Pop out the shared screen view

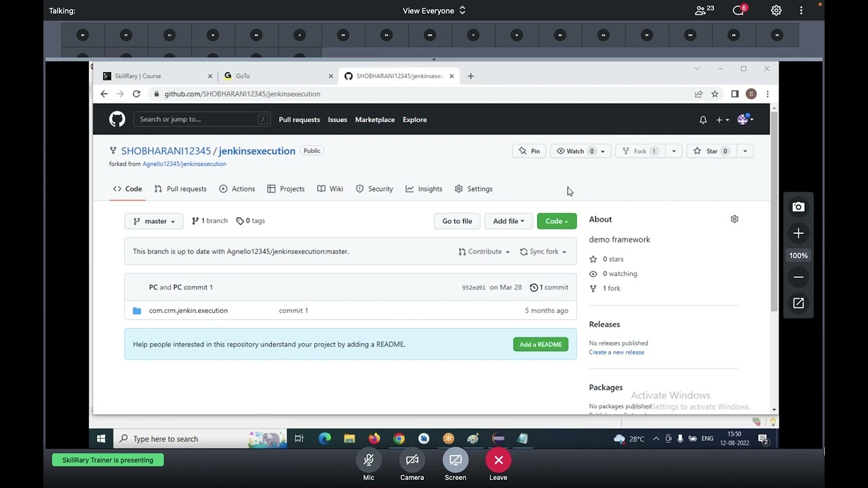pyautogui.click(x=798, y=304)
